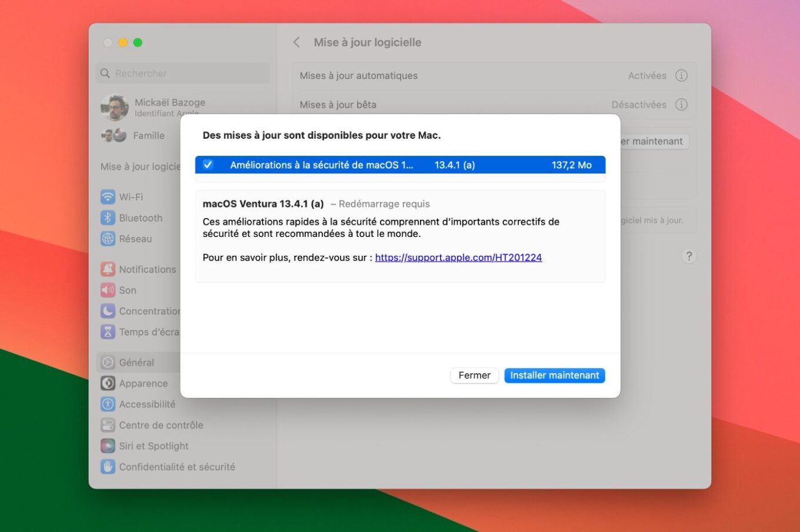
Task: Open the Bluetooth settings panel
Action: (141, 218)
